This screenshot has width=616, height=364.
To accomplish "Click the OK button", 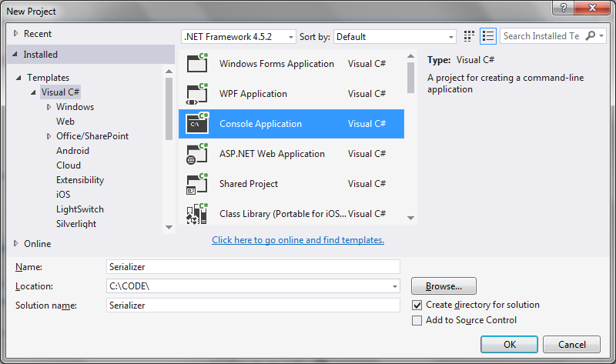I will tap(509, 344).
